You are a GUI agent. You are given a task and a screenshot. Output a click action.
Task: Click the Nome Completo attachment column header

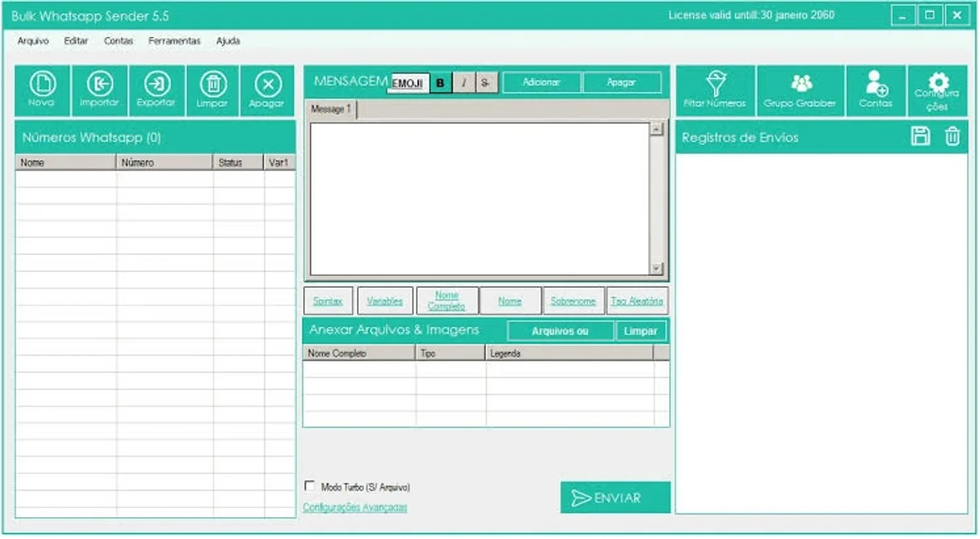coord(359,353)
